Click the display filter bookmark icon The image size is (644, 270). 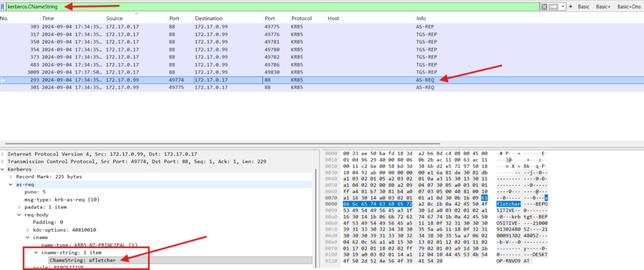(3, 6)
